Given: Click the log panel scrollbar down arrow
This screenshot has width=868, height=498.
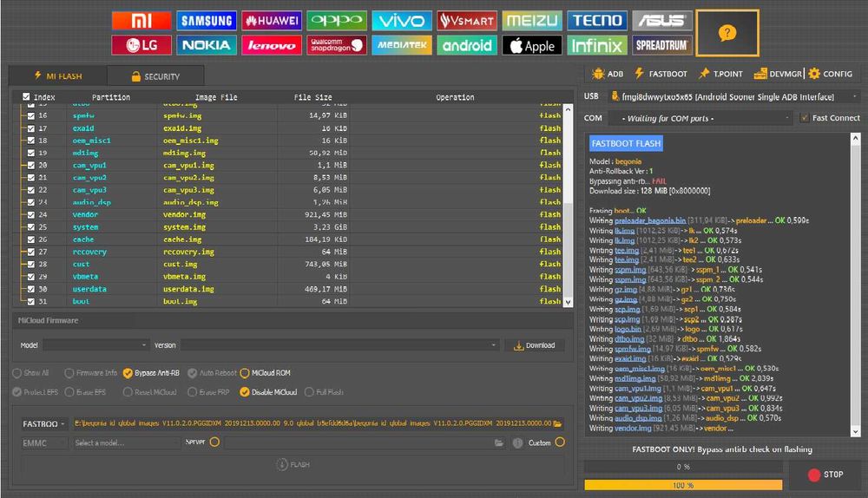Looking at the screenshot, I should click(855, 431).
